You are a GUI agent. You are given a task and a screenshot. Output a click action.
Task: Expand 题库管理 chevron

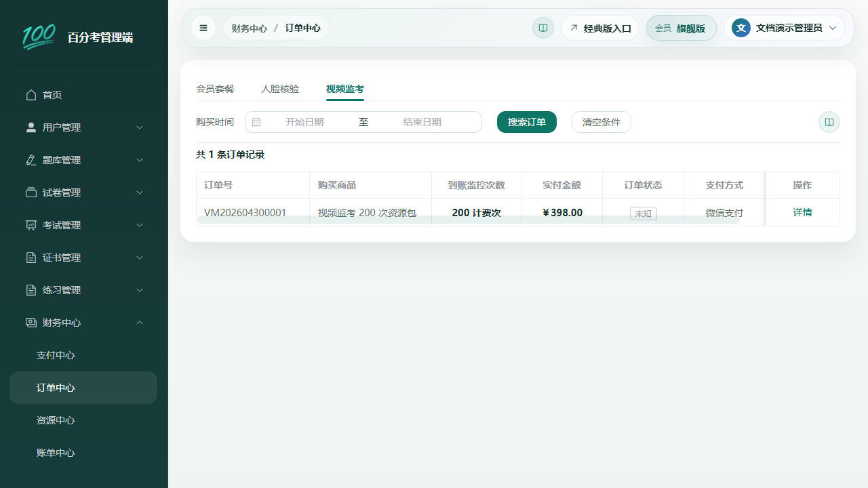coord(140,160)
